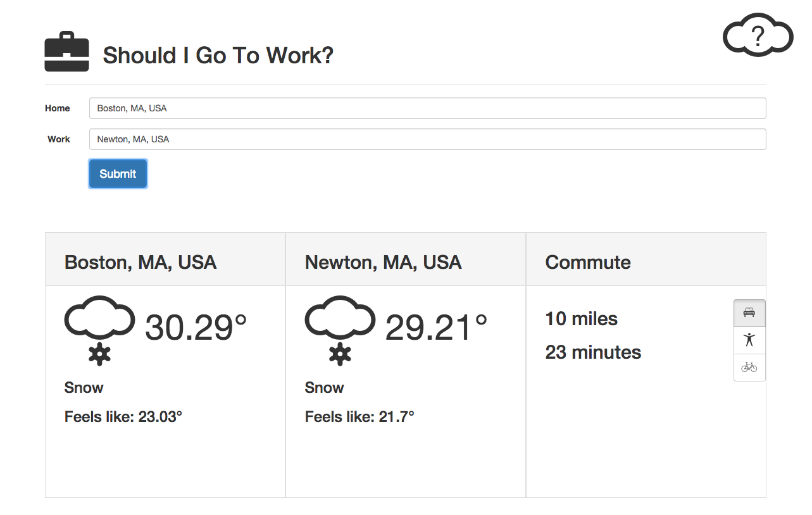Viewport: 812px width, 515px height.
Task: Select the walking person commute mode
Action: (x=749, y=340)
